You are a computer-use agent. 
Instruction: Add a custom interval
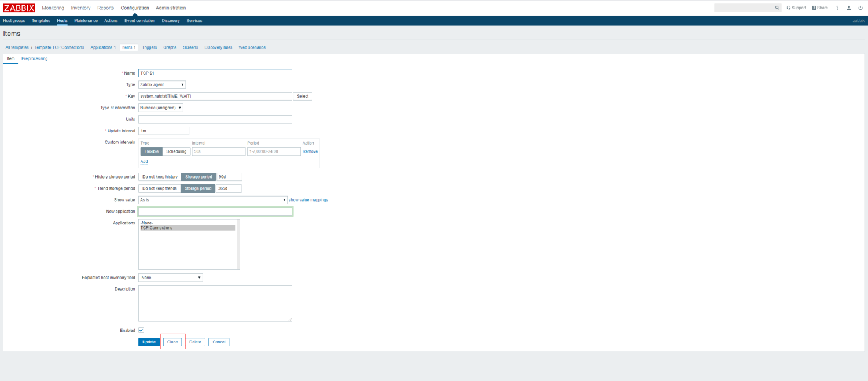[144, 162]
